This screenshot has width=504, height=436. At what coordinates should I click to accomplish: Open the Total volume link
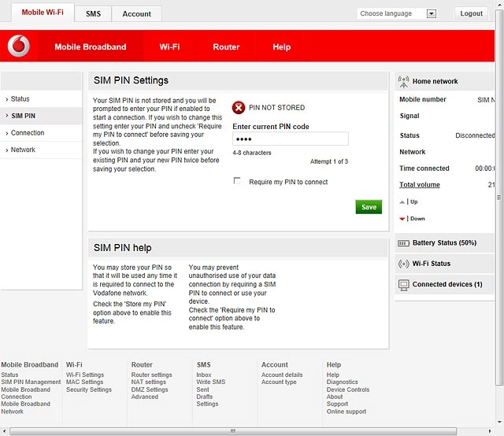coord(420,185)
